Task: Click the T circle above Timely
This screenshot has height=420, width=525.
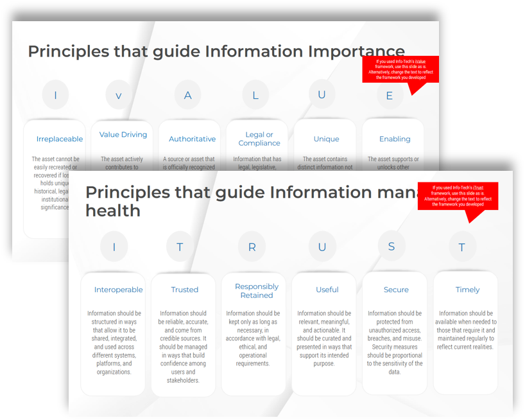Action: tap(462, 247)
